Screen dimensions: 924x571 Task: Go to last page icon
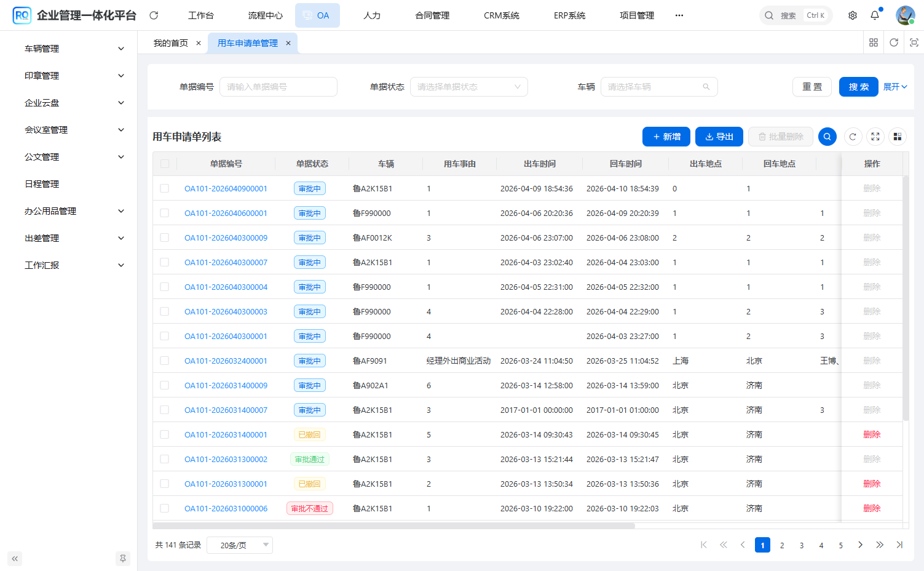tap(899, 545)
